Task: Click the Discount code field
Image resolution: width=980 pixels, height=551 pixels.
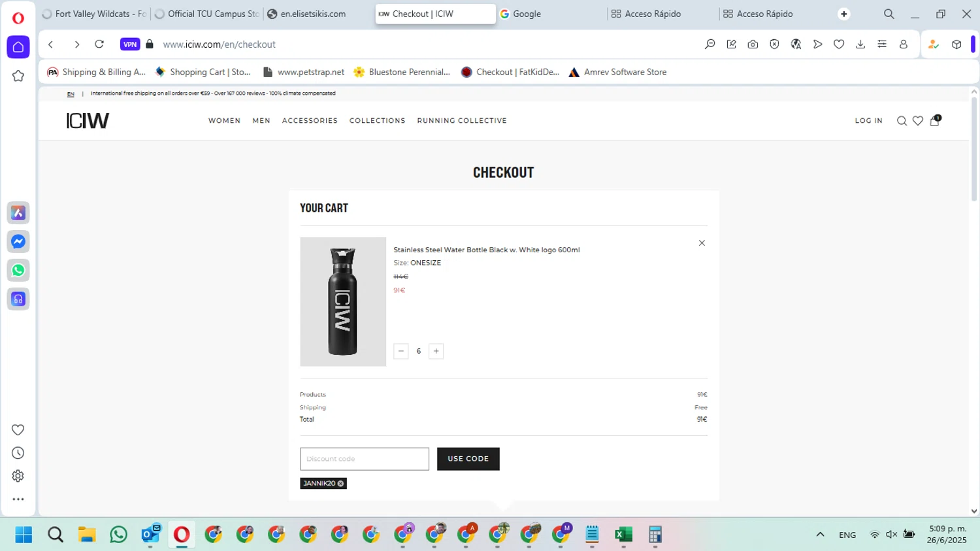Action: coord(365,459)
